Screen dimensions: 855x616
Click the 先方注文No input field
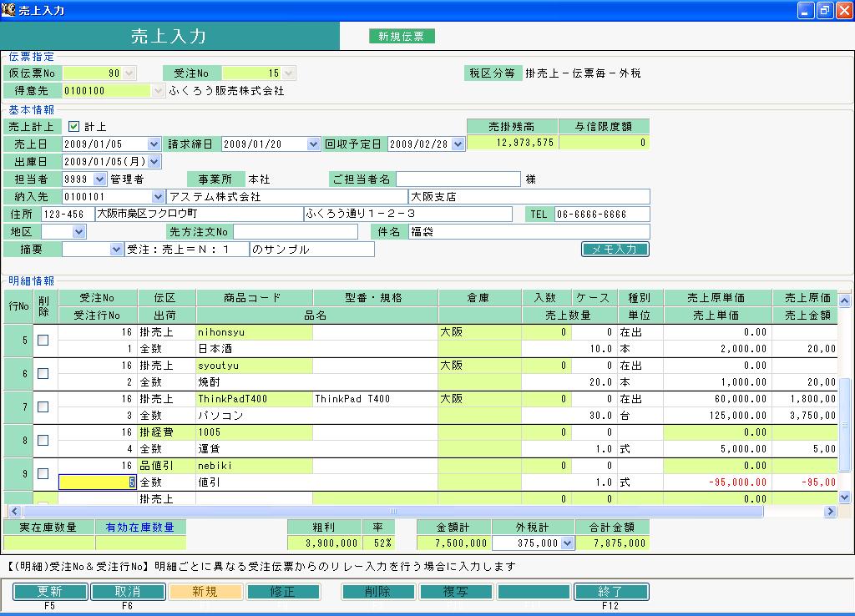[x=296, y=232]
